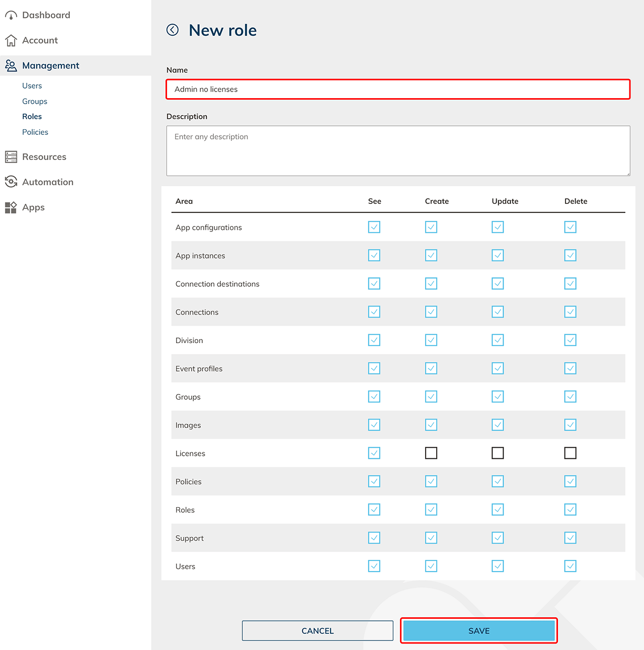Uncheck See permission for App configurations
644x650 pixels.
pos(374,227)
